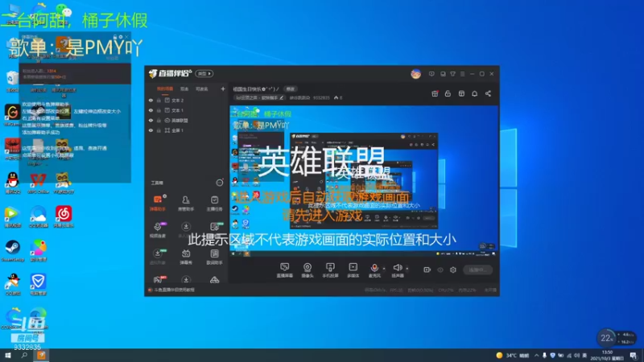This screenshot has width=644, height=362.
Task: Open the 主播任务 tool
Action: tap(214, 204)
